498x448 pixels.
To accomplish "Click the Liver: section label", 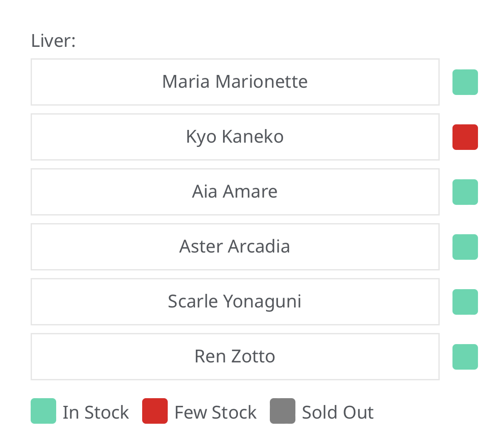I will click(x=53, y=41).
